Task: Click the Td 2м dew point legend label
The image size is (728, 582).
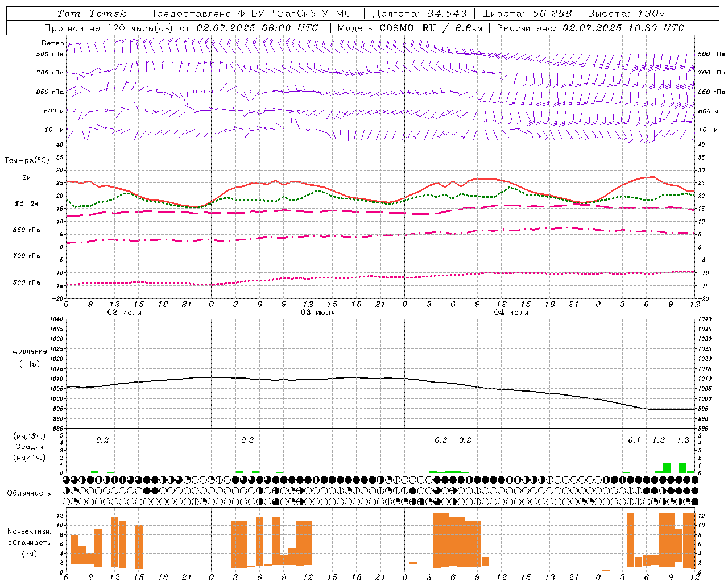Action: pyautogui.click(x=27, y=203)
